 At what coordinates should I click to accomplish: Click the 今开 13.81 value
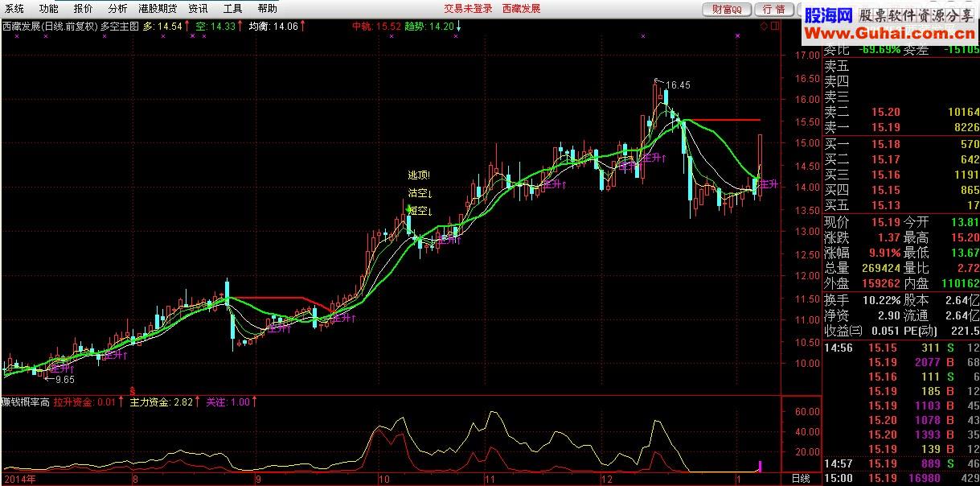click(965, 222)
